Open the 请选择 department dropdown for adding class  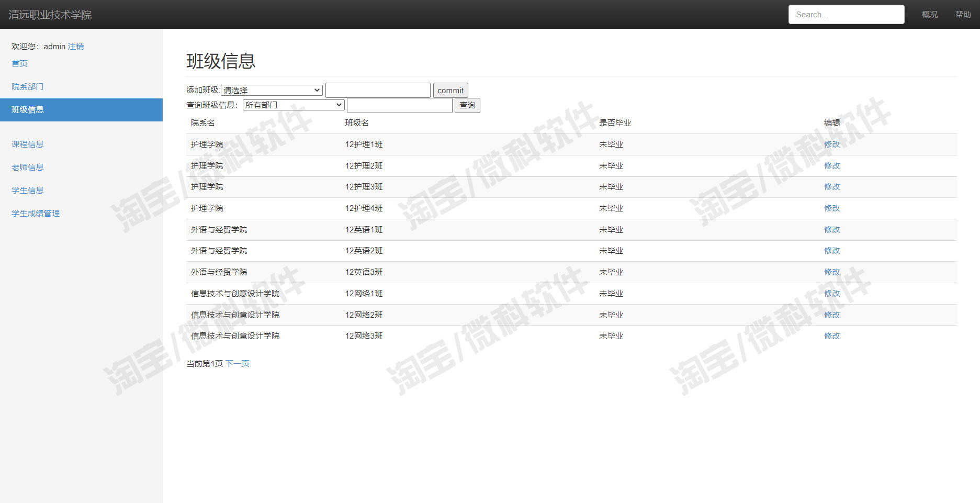(272, 90)
